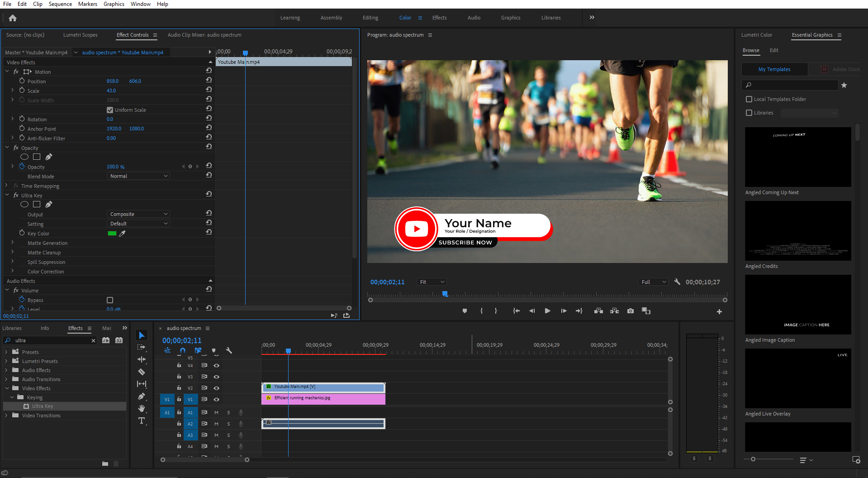
Task: Click the My Templates button
Action: tap(774, 69)
